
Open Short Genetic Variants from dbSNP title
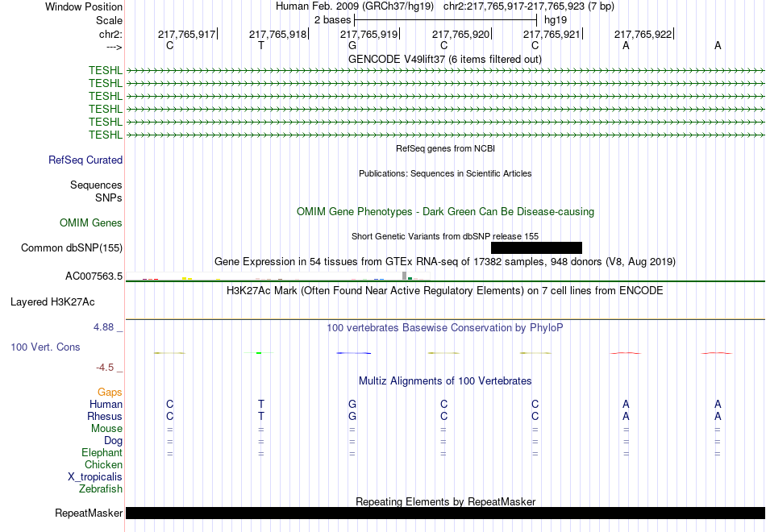coord(445,236)
